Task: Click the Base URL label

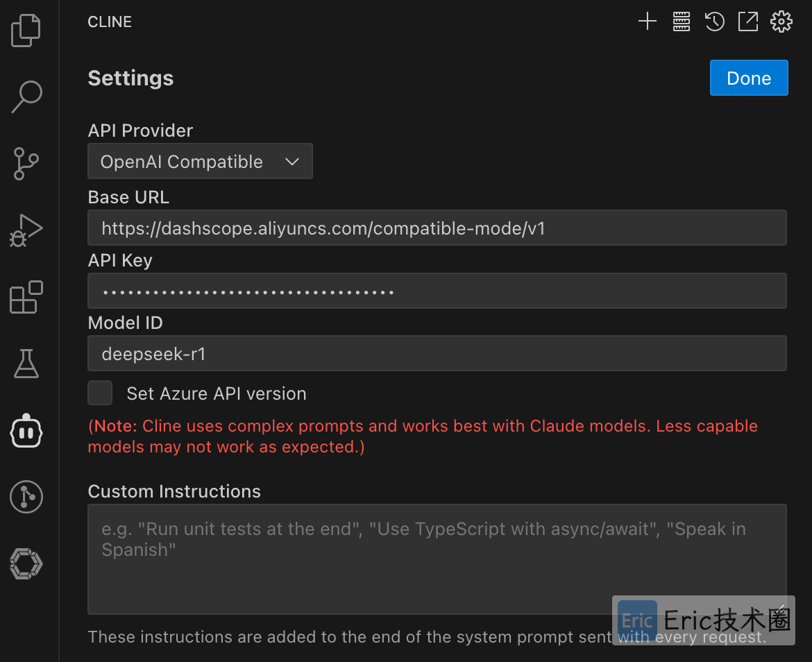Action: click(x=128, y=197)
